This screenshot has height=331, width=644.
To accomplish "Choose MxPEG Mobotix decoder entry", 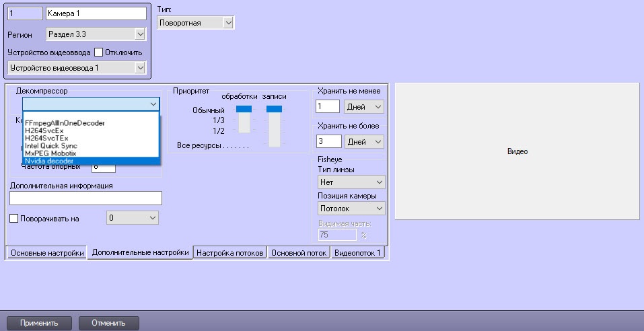I will pyautogui.click(x=50, y=153).
